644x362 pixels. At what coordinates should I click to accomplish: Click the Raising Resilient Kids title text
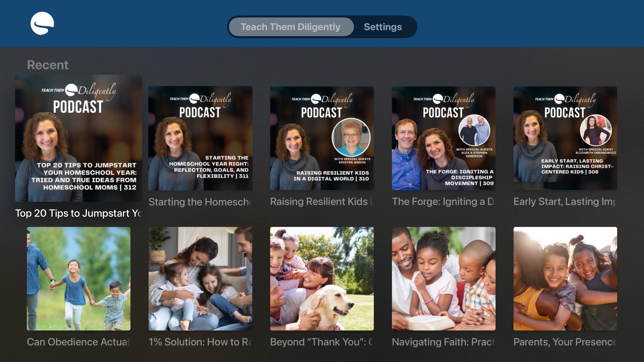coord(321,201)
